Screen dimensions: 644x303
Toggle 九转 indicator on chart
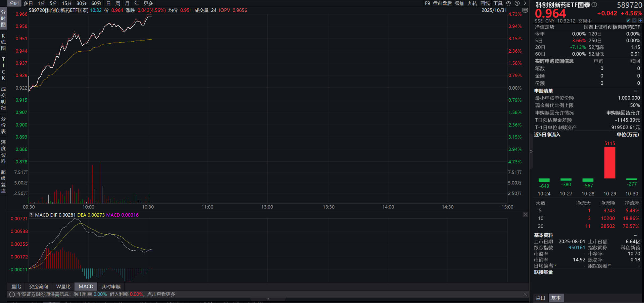pos(472,3)
